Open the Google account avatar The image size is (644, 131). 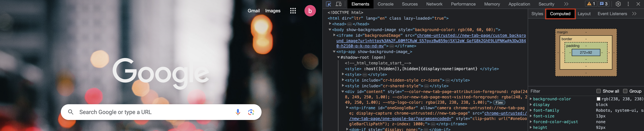pyautogui.click(x=310, y=11)
